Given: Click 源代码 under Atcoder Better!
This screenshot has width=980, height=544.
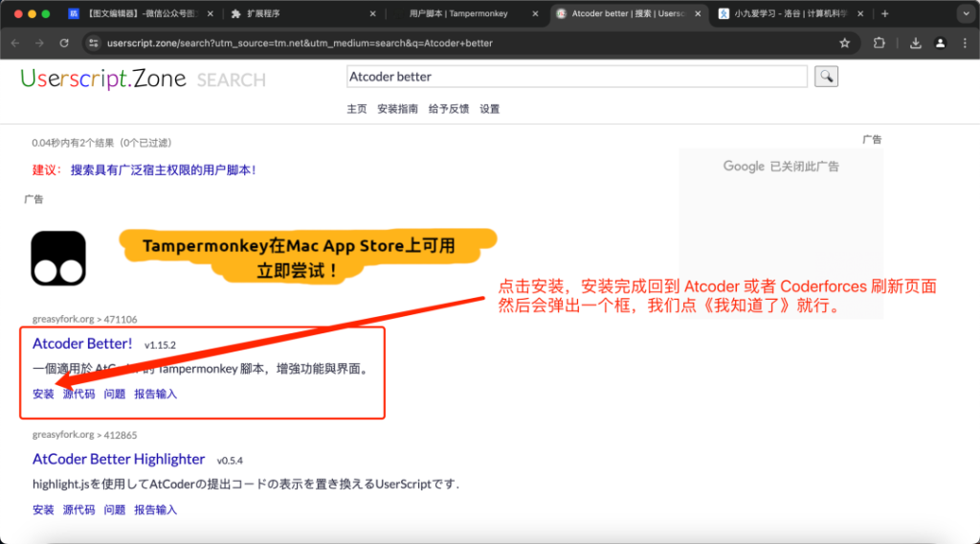Looking at the screenshot, I should [78, 394].
